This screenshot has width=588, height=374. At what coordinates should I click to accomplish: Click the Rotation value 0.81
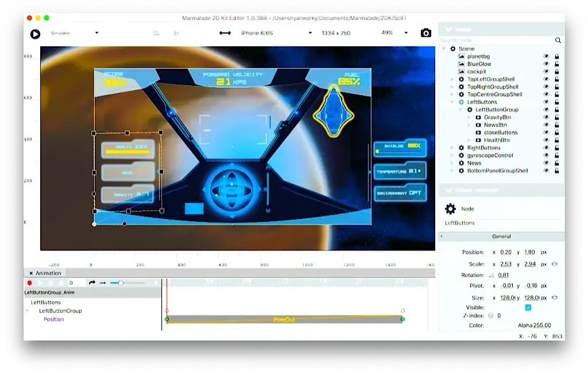pyautogui.click(x=503, y=275)
